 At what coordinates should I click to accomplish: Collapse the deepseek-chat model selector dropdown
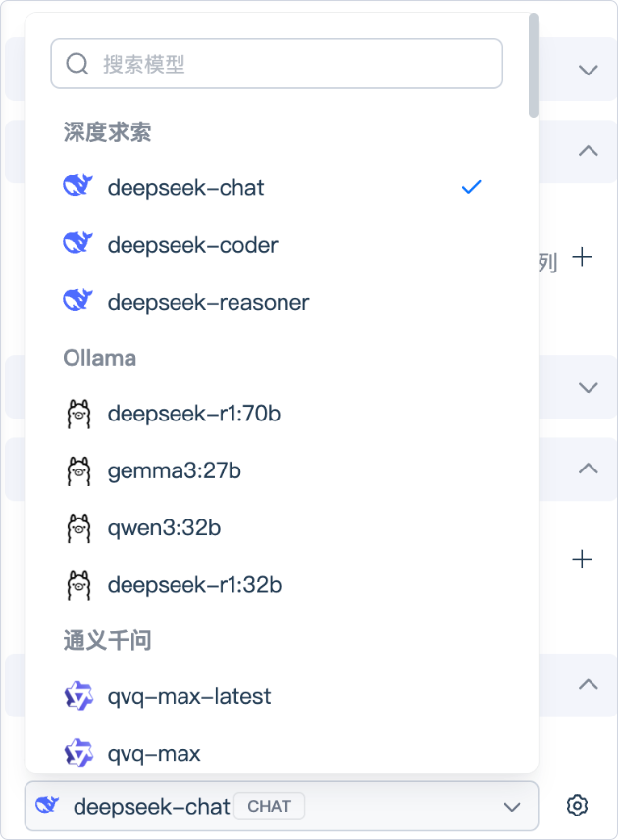pyautogui.click(x=511, y=807)
